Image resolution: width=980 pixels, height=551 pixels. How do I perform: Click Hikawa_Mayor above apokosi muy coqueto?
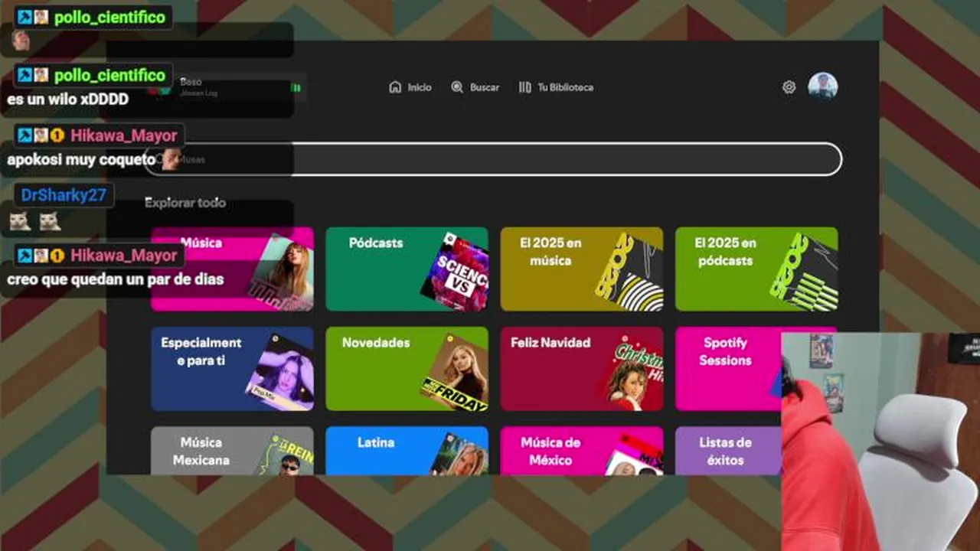click(x=124, y=135)
